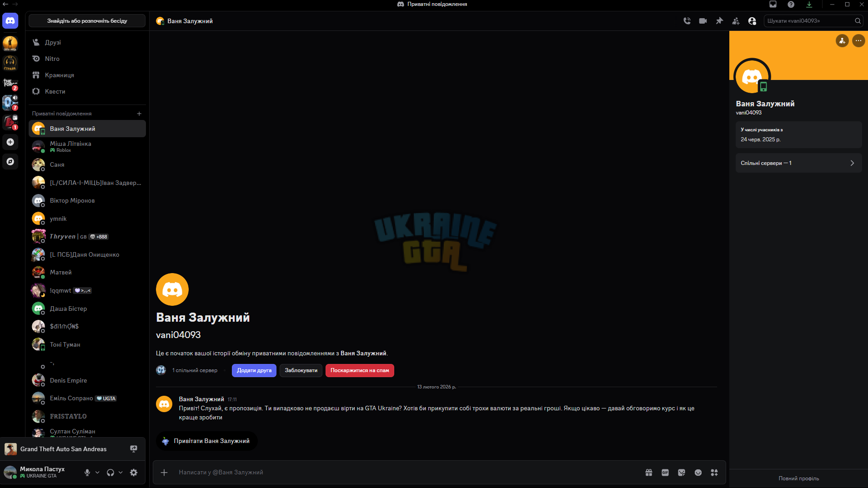Click the Add a Server plus icon
Viewport: 868px width, 488px height.
(10, 142)
